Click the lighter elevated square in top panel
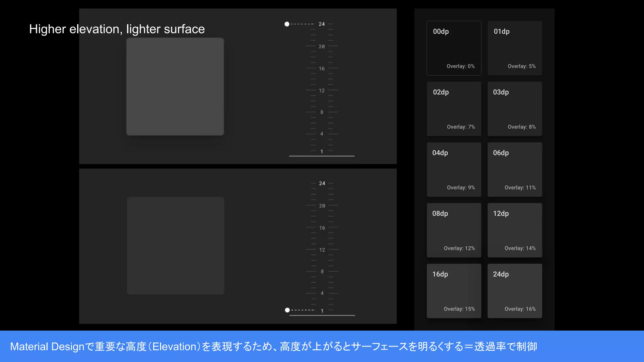 175,86
